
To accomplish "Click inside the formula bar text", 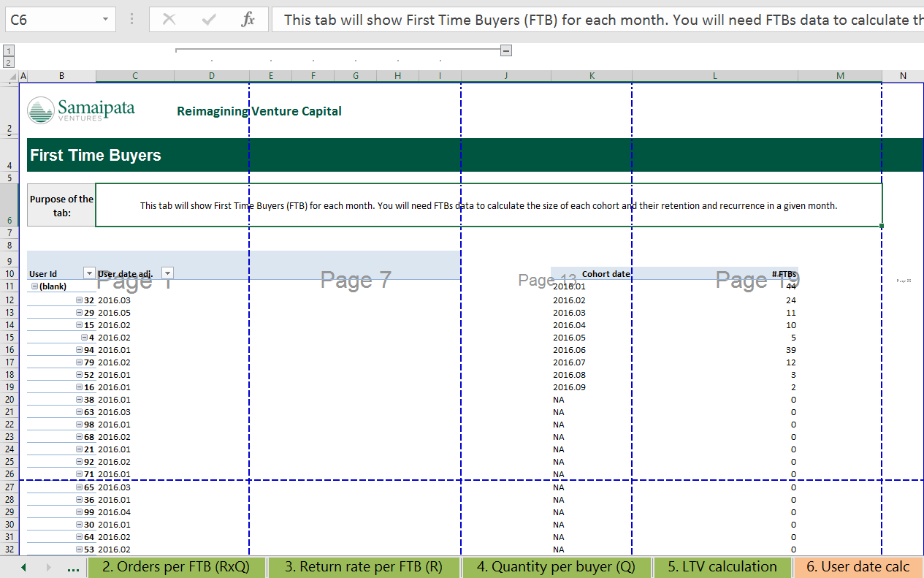I will [597, 20].
